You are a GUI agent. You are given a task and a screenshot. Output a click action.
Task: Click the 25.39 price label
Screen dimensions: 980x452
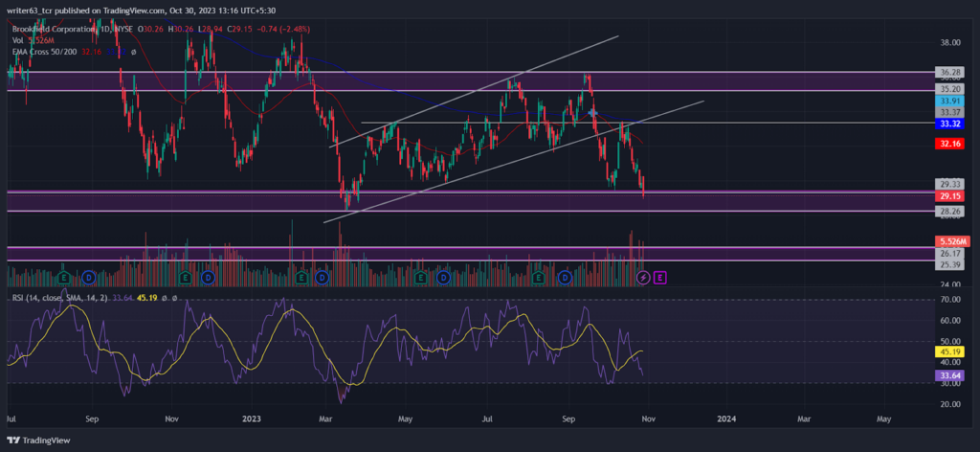point(948,265)
